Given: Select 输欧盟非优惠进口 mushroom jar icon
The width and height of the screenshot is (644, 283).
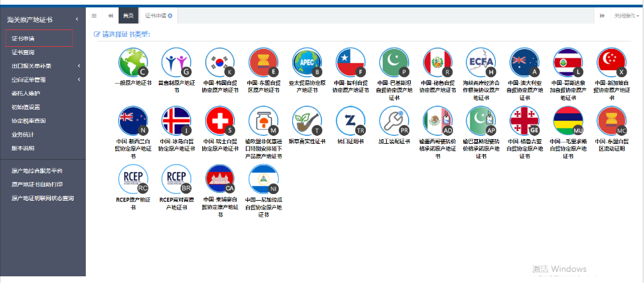Looking at the screenshot, I should [263, 120].
